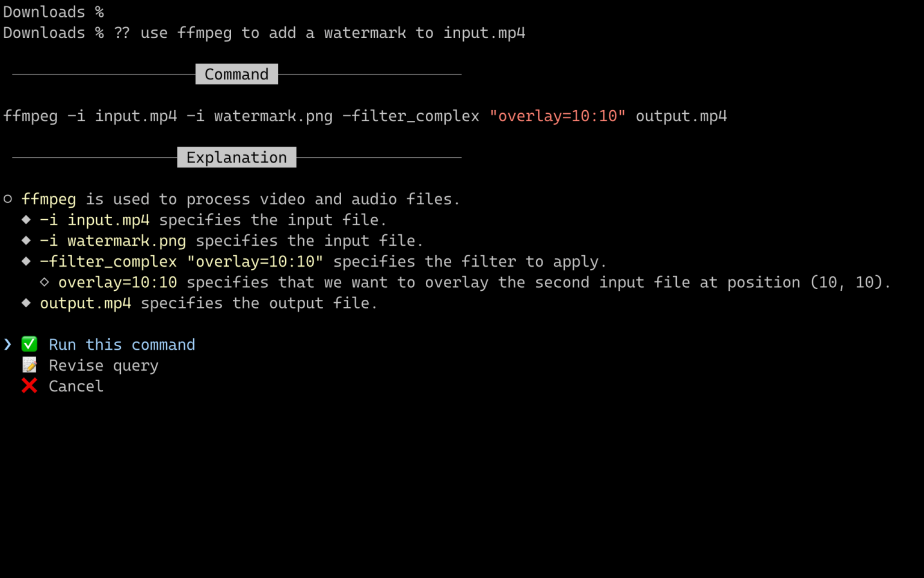
Task: Select the highlighted overlay=10:10 argument in the command
Action: click(x=559, y=116)
